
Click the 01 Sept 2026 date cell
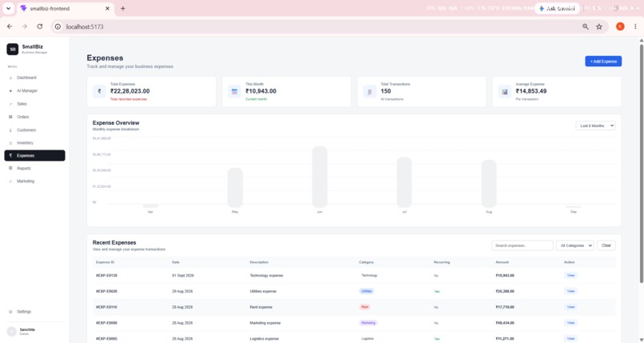[183, 276]
